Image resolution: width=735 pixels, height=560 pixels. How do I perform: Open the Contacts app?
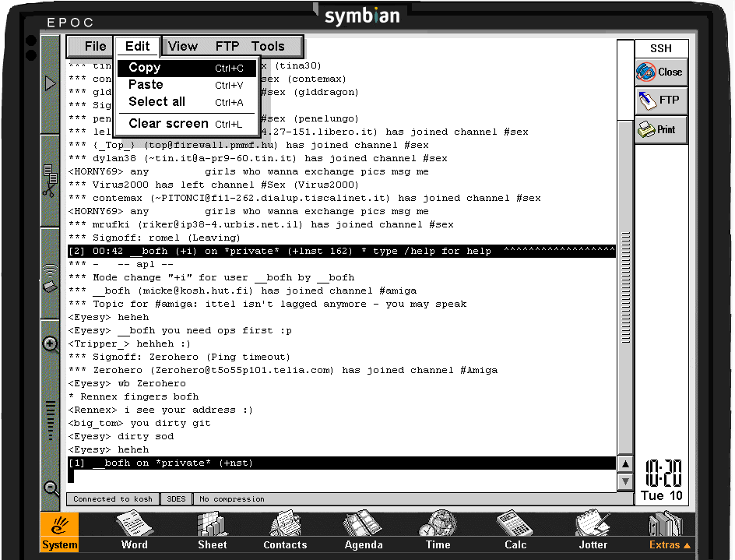tap(285, 530)
